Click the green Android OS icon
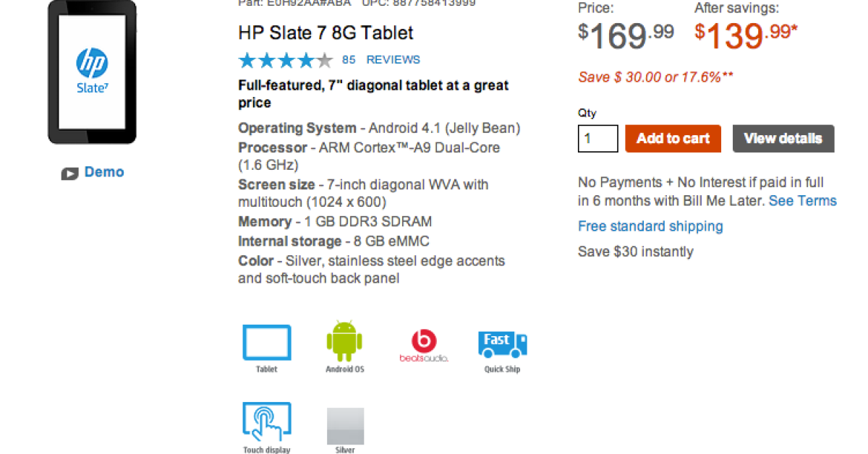Viewport: 868px width, 454px height. click(344, 341)
